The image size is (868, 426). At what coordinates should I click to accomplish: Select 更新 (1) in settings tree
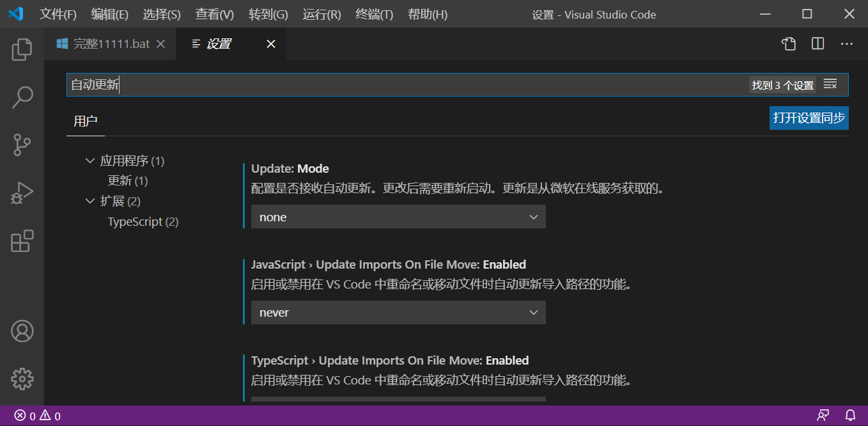[128, 181]
